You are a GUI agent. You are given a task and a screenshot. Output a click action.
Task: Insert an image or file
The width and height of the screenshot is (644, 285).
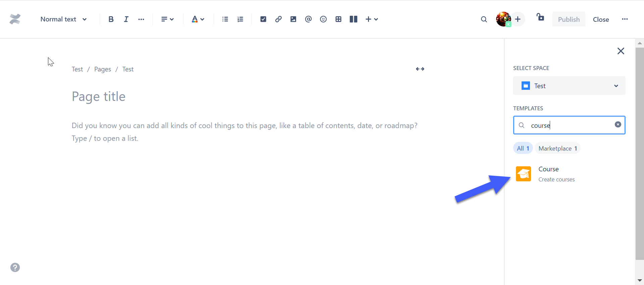click(293, 19)
